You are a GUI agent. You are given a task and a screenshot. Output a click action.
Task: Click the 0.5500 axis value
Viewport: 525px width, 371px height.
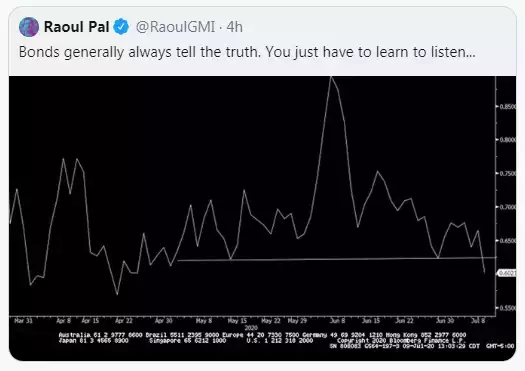[508, 308]
